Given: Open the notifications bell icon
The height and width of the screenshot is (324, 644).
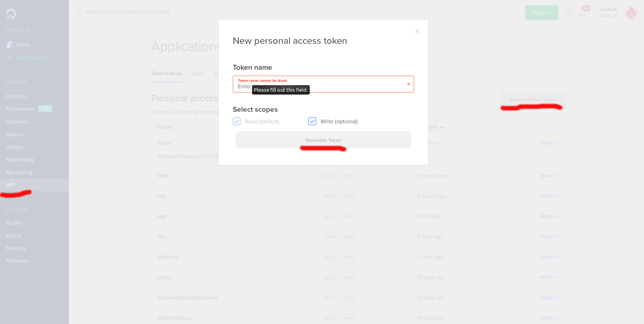Looking at the screenshot, I should pyautogui.click(x=582, y=13).
